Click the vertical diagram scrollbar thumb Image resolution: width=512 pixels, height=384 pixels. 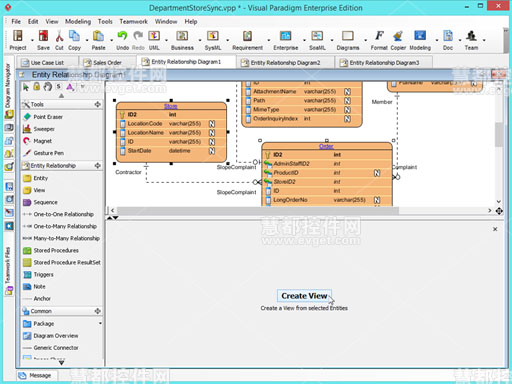click(498, 135)
